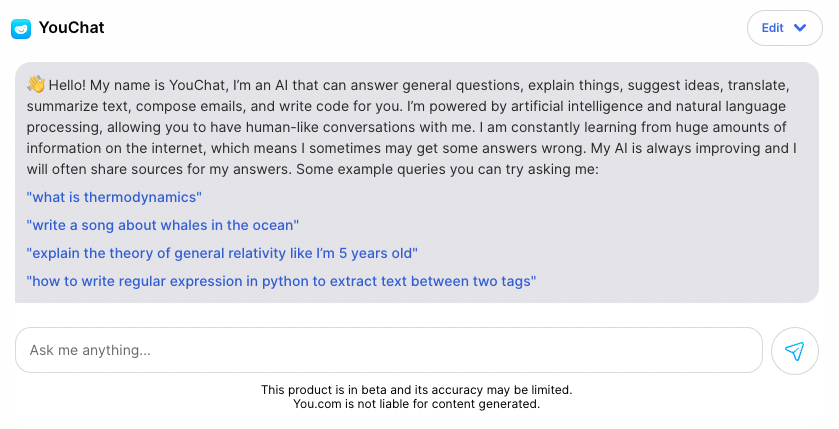Click the waving hand emoji
Viewport: 839px width, 429px height.
click(x=36, y=84)
